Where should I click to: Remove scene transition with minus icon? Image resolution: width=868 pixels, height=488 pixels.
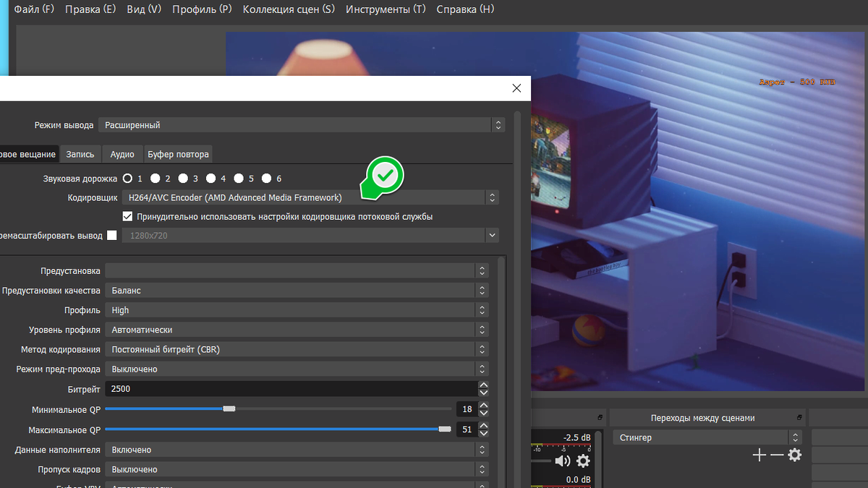776,455
